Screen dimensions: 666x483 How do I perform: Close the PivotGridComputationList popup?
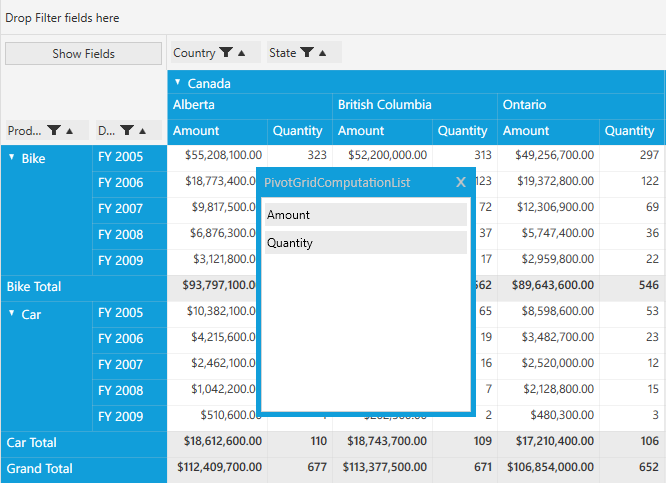pyautogui.click(x=461, y=182)
